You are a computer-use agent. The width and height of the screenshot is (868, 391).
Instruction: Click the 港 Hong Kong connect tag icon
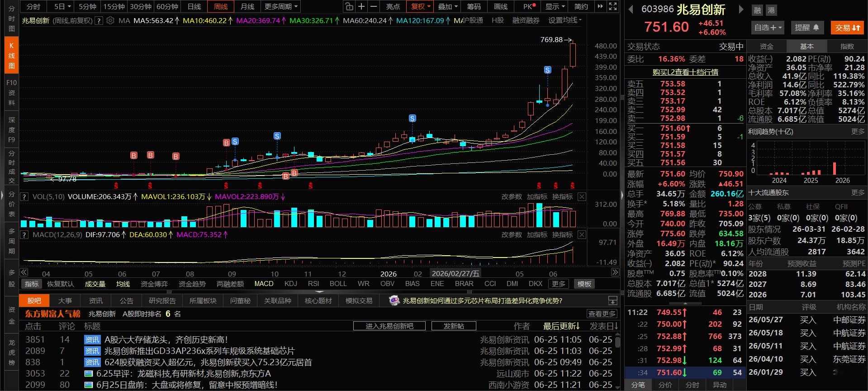click(771, 10)
